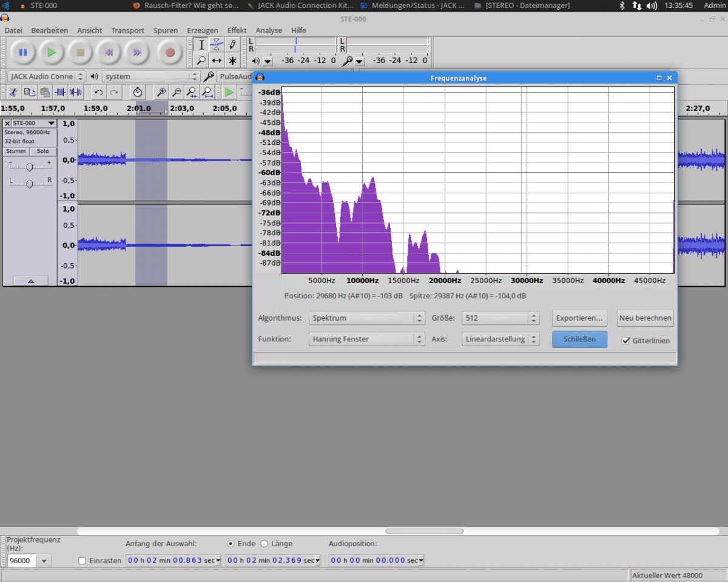Click the Projektfrequenz 96000 input field
Image resolution: width=728 pixels, height=582 pixels.
[x=22, y=561]
